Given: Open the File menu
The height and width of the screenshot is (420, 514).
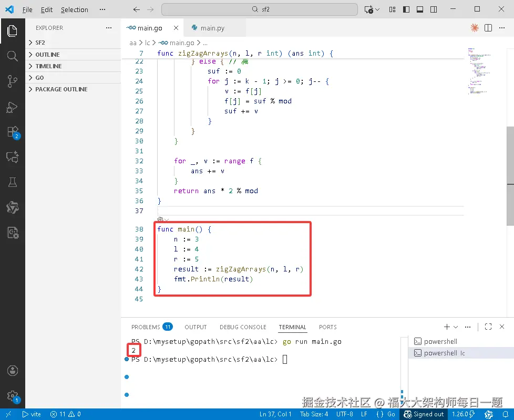Looking at the screenshot, I should pos(27,9).
